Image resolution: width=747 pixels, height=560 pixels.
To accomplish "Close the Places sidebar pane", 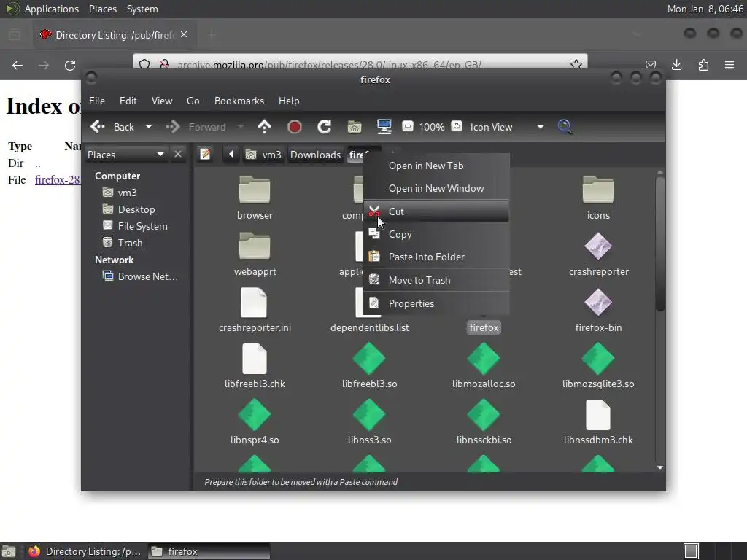I will point(178,155).
